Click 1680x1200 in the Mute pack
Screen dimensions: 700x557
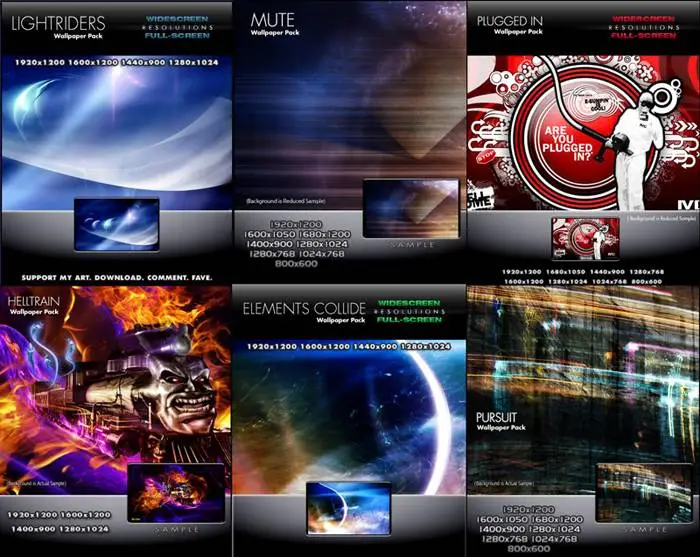click(324, 234)
